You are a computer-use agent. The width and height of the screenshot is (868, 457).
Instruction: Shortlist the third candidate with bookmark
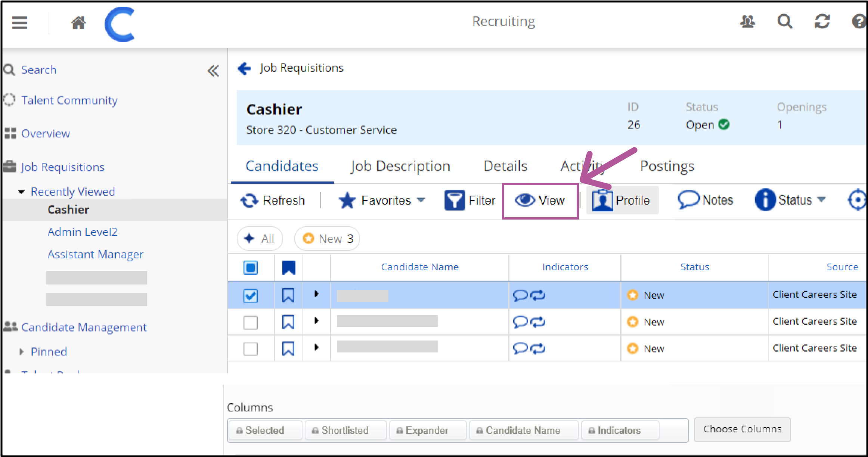(288, 349)
